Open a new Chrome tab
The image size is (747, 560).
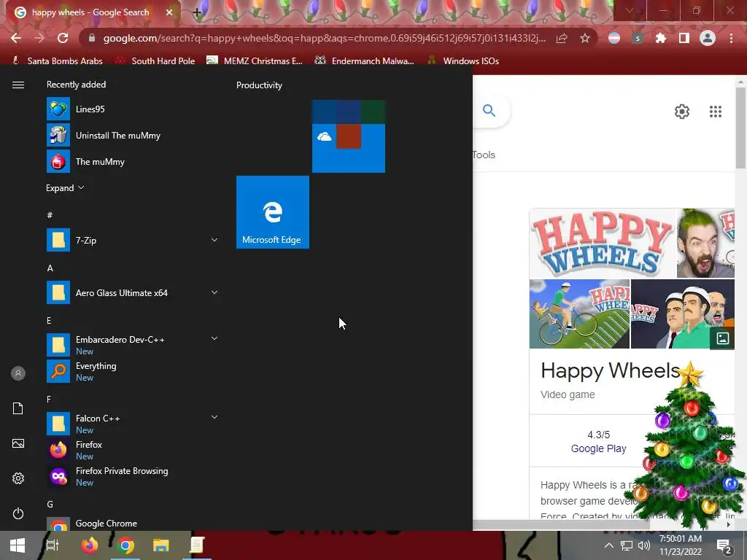pos(197,13)
